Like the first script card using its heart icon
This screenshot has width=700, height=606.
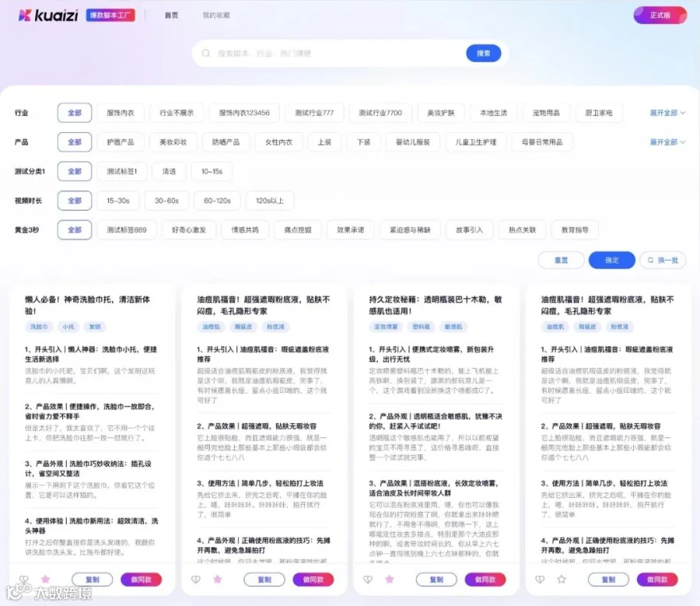(x=20, y=580)
